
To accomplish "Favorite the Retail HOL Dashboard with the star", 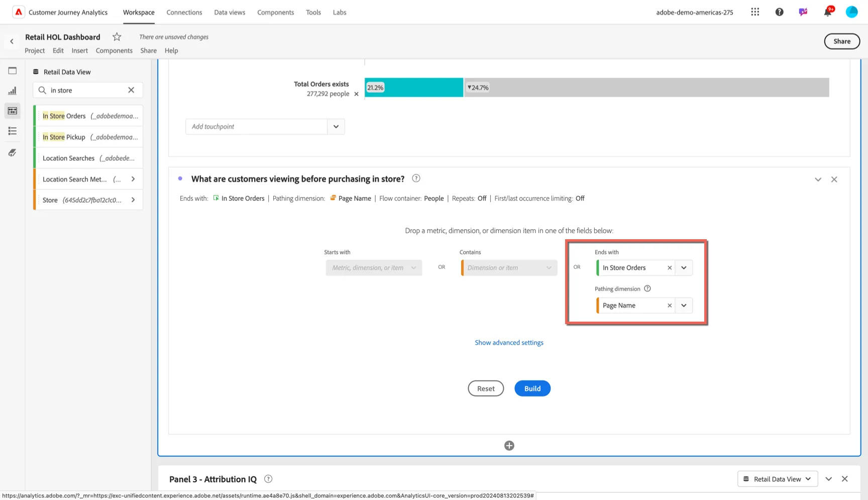I will [x=117, y=37].
